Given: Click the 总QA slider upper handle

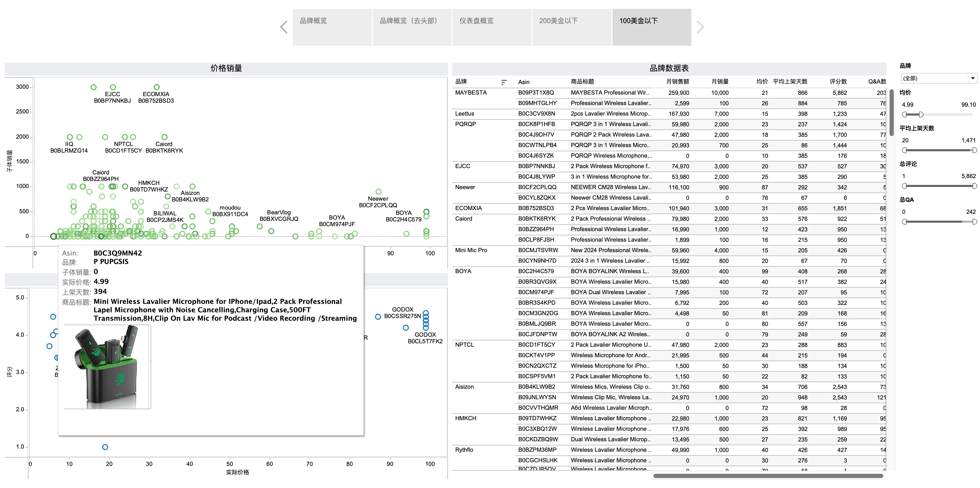Looking at the screenshot, I should (x=974, y=222).
